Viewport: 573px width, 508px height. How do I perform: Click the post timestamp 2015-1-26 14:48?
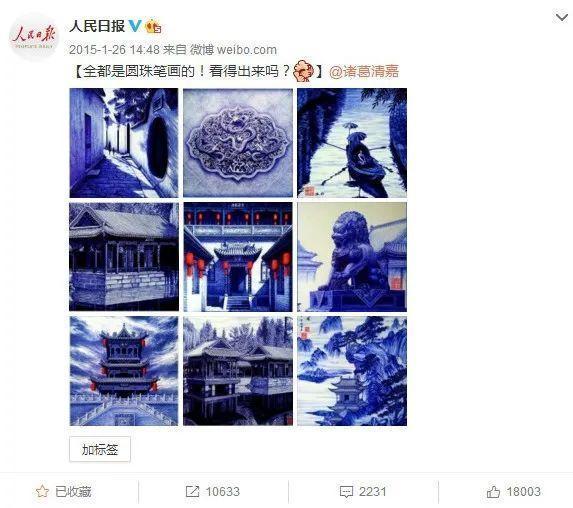click(114, 49)
